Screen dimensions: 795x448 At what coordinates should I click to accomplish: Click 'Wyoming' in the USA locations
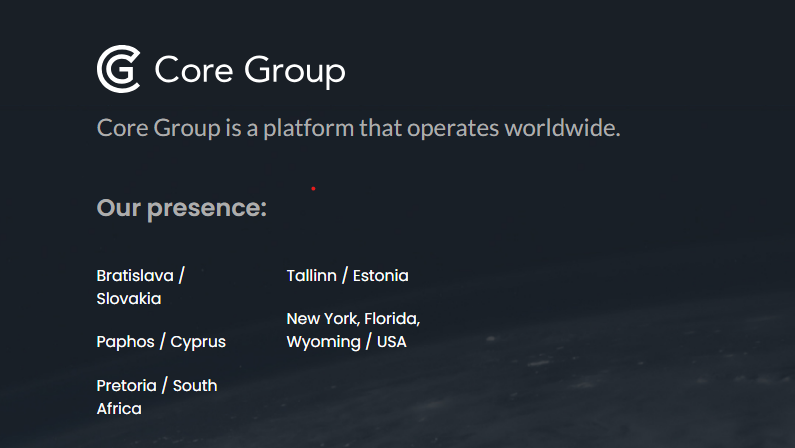click(323, 342)
